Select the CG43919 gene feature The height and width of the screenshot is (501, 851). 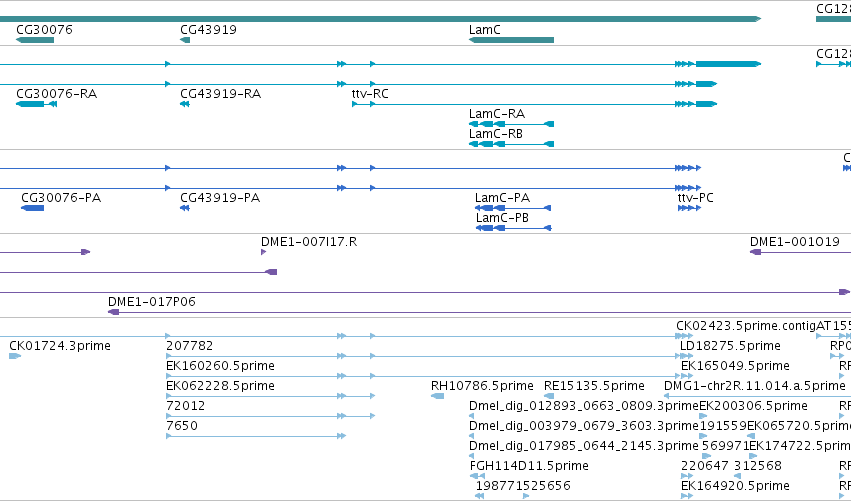click(185, 40)
